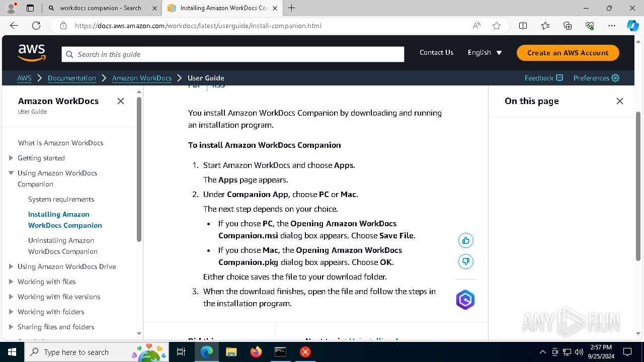
Task: Select the Installing Amazon WorkDocs tab
Action: [223, 8]
